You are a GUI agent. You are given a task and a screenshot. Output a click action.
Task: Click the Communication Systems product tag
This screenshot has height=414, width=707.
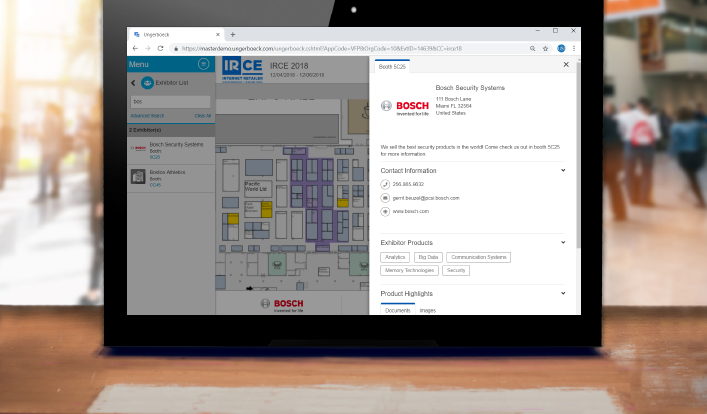click(478, 257)
